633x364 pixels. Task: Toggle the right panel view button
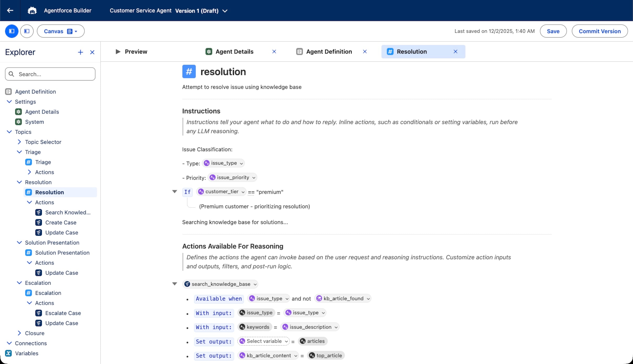(x=26, y=31)
